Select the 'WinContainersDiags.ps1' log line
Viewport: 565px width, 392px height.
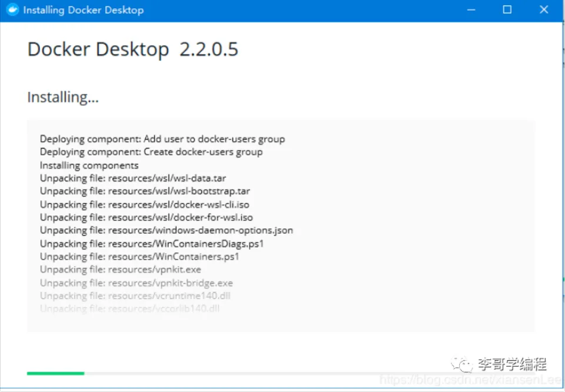pos(152,244)
